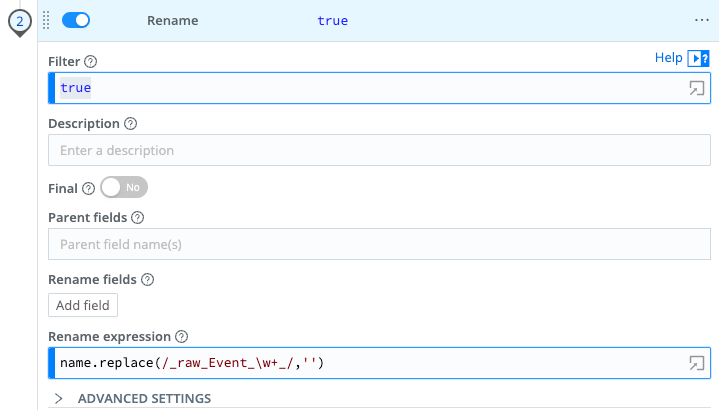Expand the Rename expression editor
Image resolution: width=719 pixels, height=410 pixels.
click(696, 362)
